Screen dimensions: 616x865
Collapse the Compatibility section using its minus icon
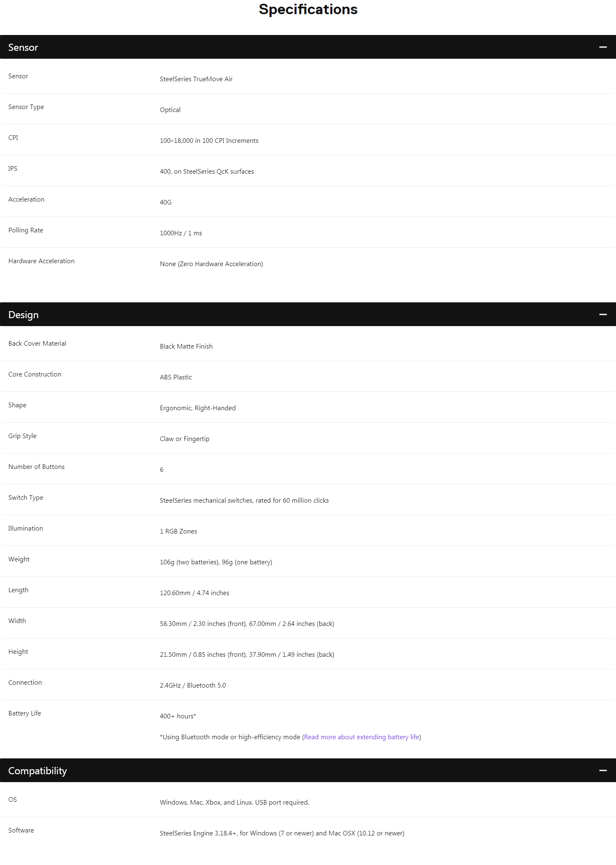click(603, 771)
